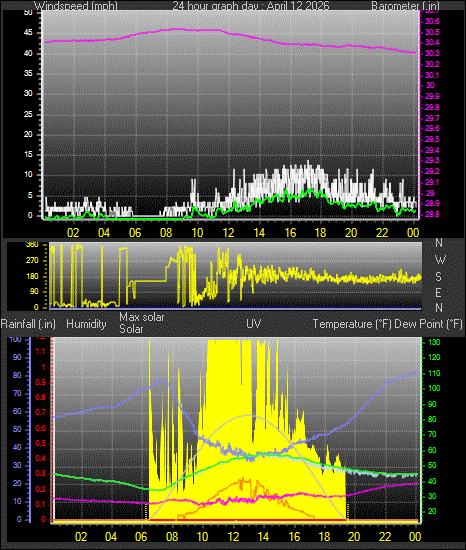Click the 28.9 barometer scale value
This screenshot has height=550, width=466.
432,203
